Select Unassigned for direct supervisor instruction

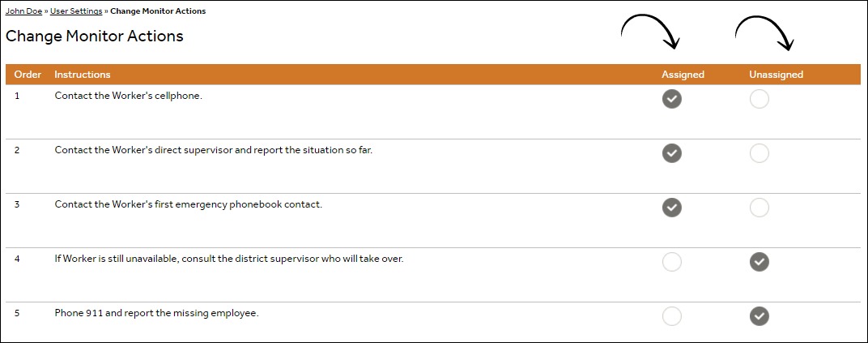pos(759,153)
